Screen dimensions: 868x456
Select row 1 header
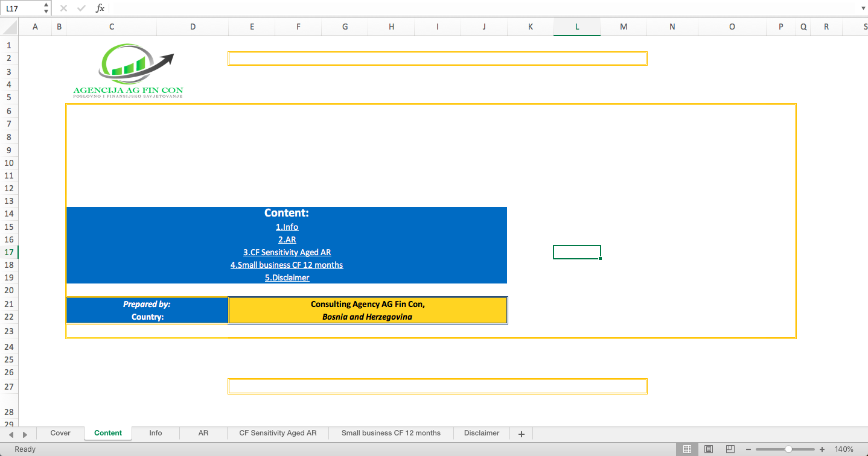click(x=9, y=45)
